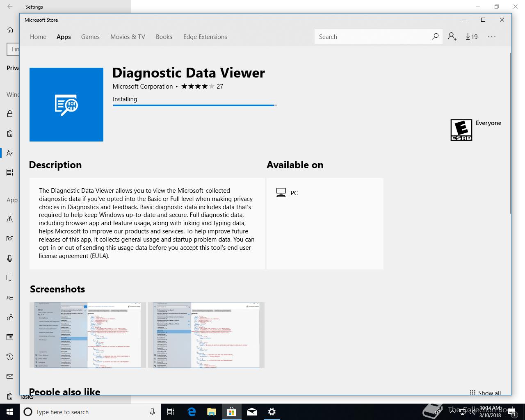This screenshot has height=420, width=525.
Task: Open the Action Center notification icon
Action: [x=512, y=412]
